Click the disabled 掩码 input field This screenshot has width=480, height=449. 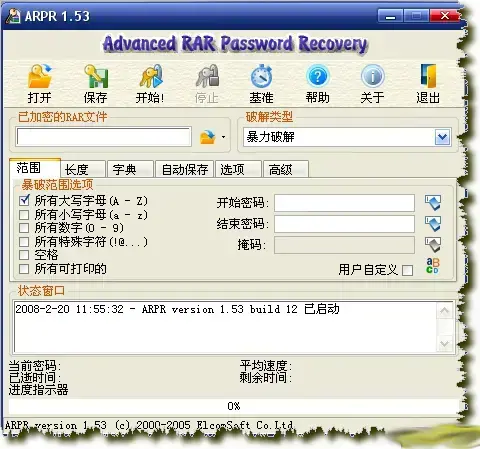[x=344, y=245]
